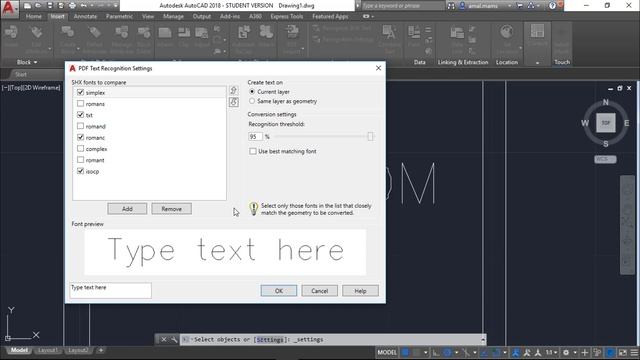Toggle grid display icon in status bar
The width and height of the screenshot is (640, 360).
click(x=405, y=352)
